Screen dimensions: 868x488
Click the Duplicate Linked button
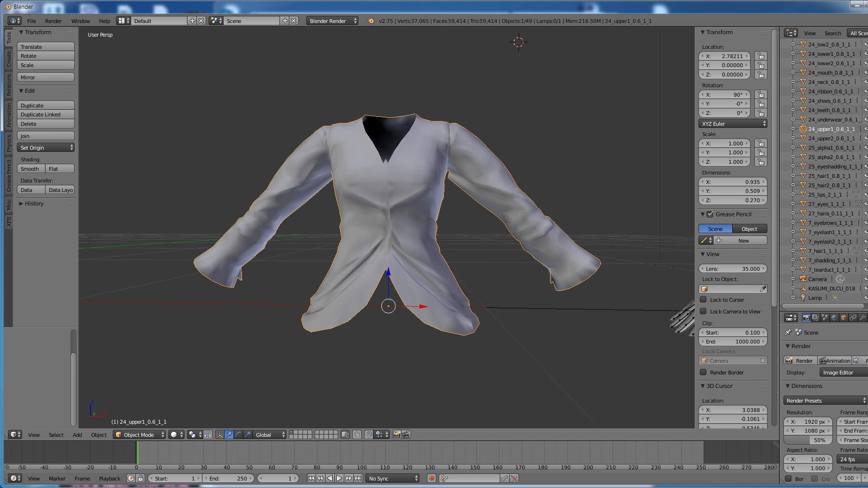[46, 114]
